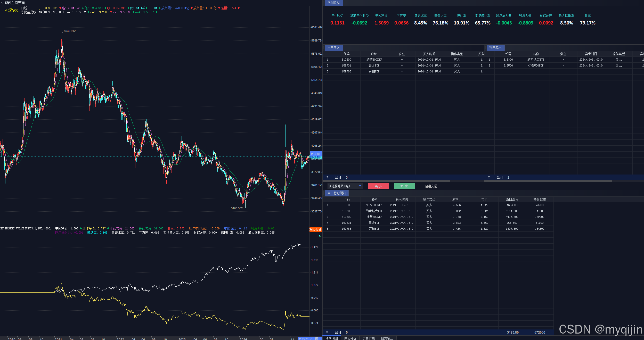This screenshot has height=340, width=644.
Task: Click the 日线 period label on chart
Action: (x=24, y=8)
